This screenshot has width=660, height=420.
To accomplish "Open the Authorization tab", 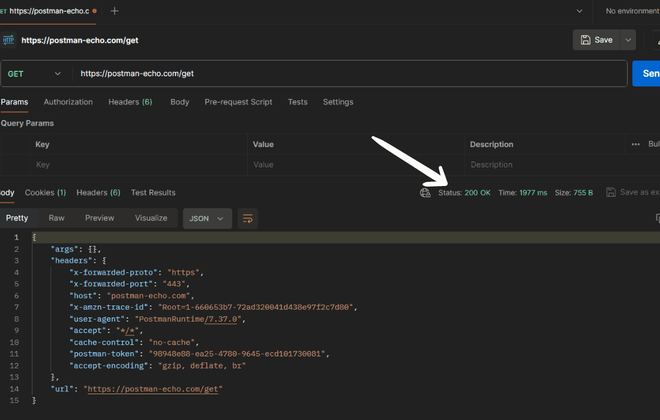I will coord(68,102).
